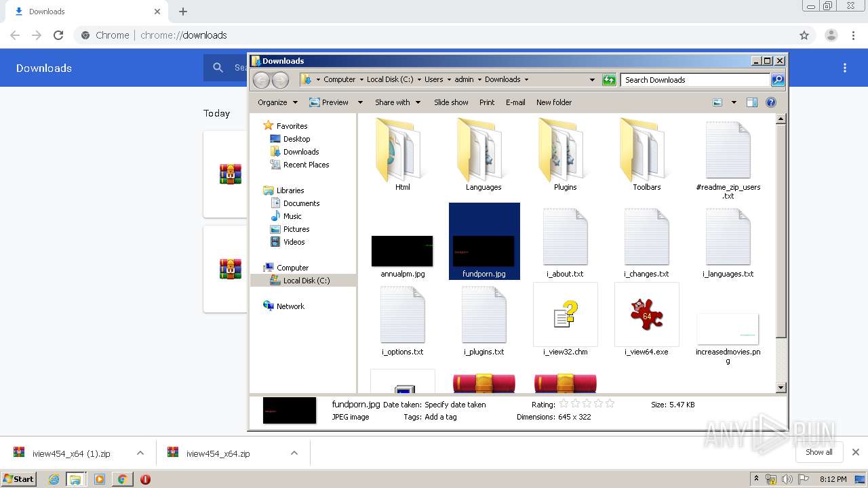Toggle the preview pane button
The image size is (868, 488).
pos(751,102)
